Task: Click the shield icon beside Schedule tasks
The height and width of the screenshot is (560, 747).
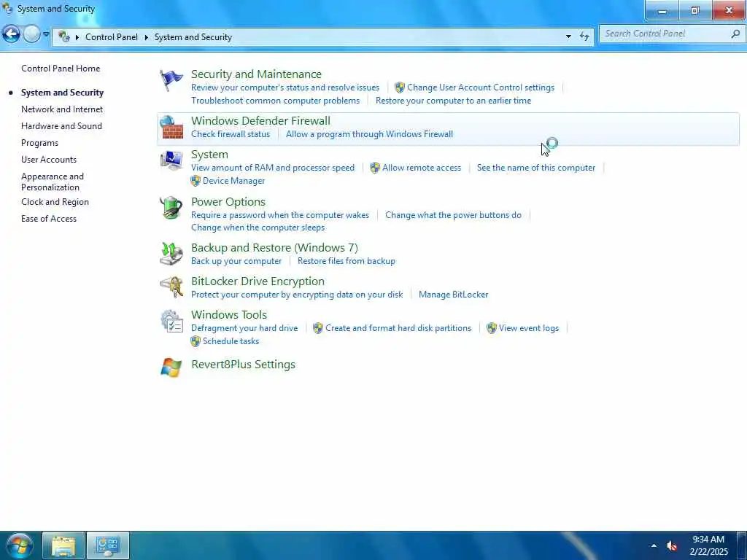Action: [196, 341]
